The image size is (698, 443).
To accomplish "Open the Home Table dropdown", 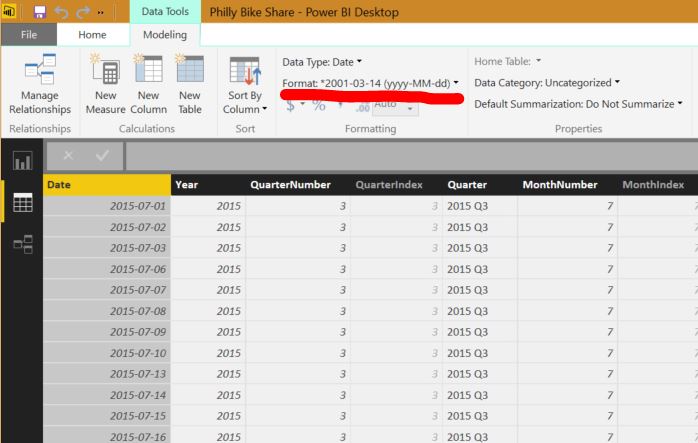I will [x=507, y=61].
